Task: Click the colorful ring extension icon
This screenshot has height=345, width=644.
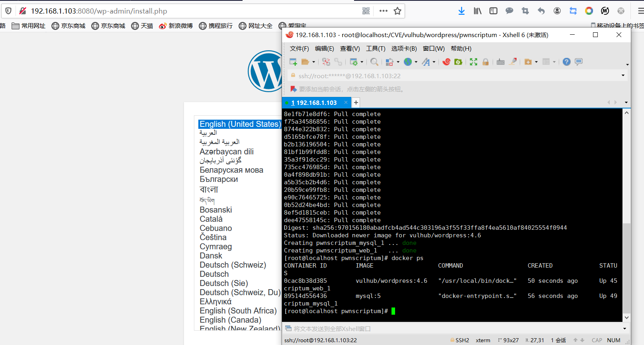Action: (589, 11)
